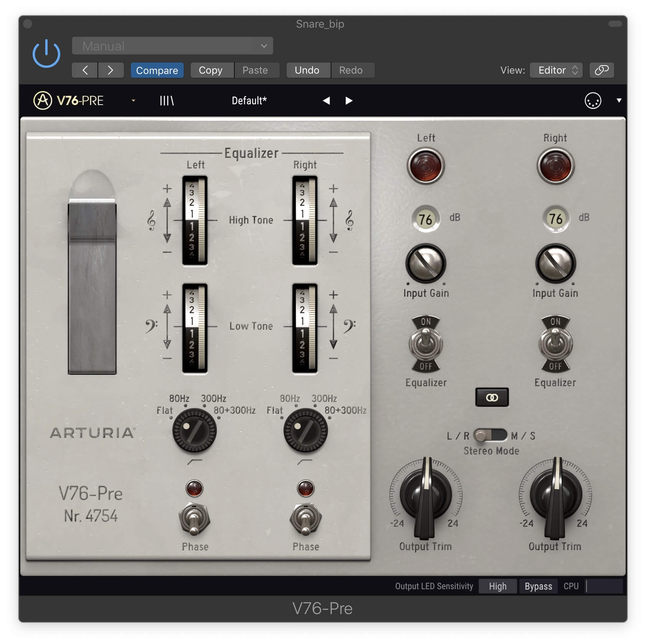Switch Stereo Mode L/R to M/S
Screen dimensions: 646x644
pyautogui.click(x=490, y=435)
